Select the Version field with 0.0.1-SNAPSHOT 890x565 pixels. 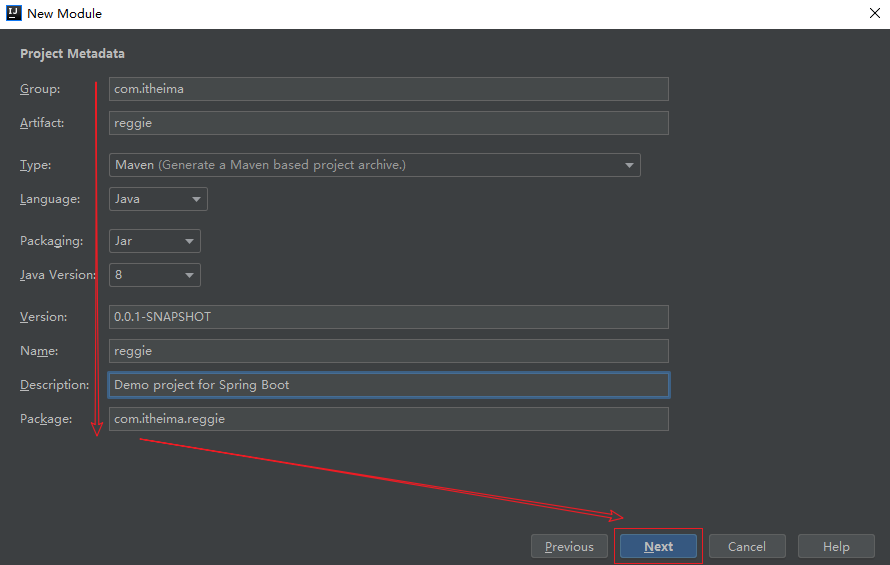coord(388,317)
